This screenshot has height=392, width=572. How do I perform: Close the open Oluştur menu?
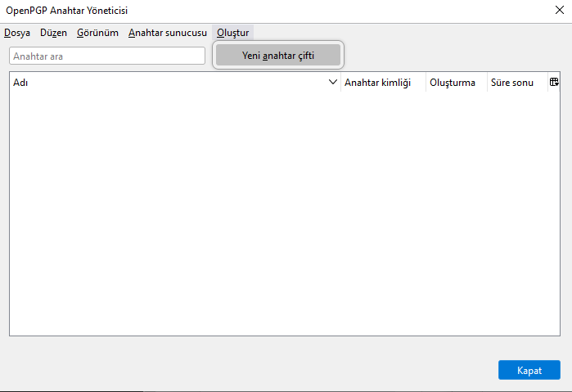pos(232,33)
